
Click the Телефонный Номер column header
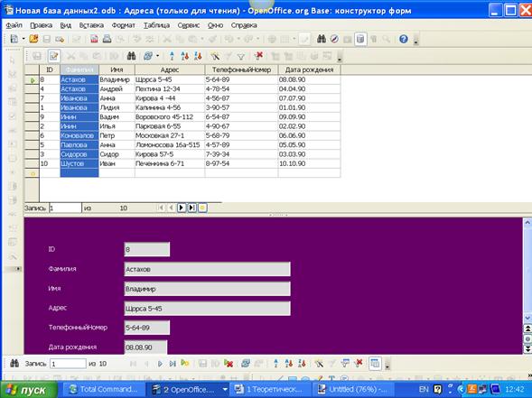(x=241, y=69)
